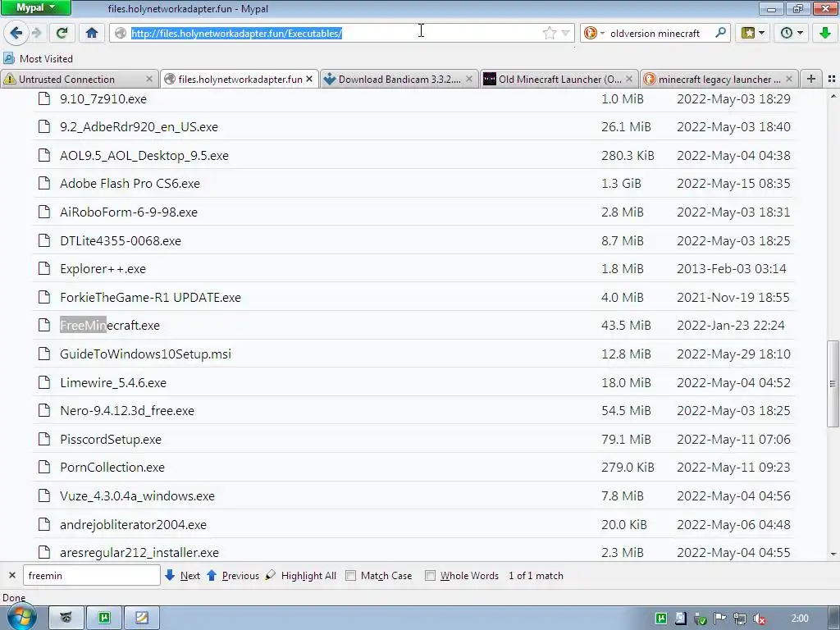The width and height of the screenshot is (840, 630).
Task: Click the Action Center flag tray icon
Action: [x=720, y=619]
